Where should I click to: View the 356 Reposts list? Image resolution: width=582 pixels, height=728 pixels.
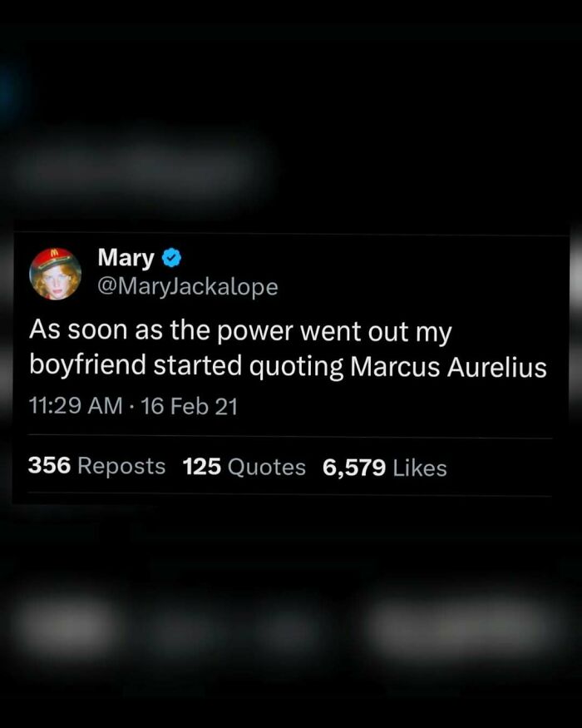click(x=96, y=466)
